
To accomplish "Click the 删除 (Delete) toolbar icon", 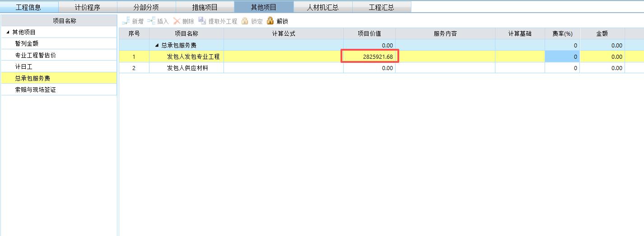I will click(177, 21).
